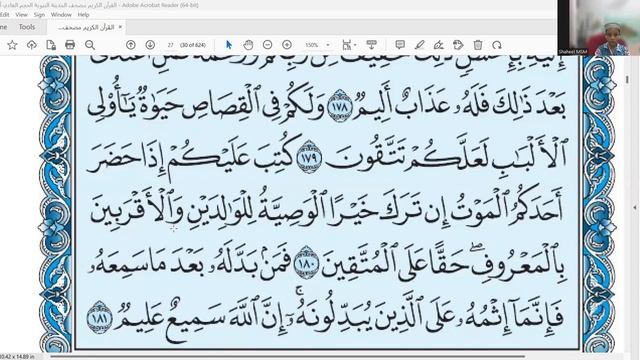This screenshot has width=640, height=360.
Task: Click the vertical scrollbar thumb
Action: click(627, 80)
